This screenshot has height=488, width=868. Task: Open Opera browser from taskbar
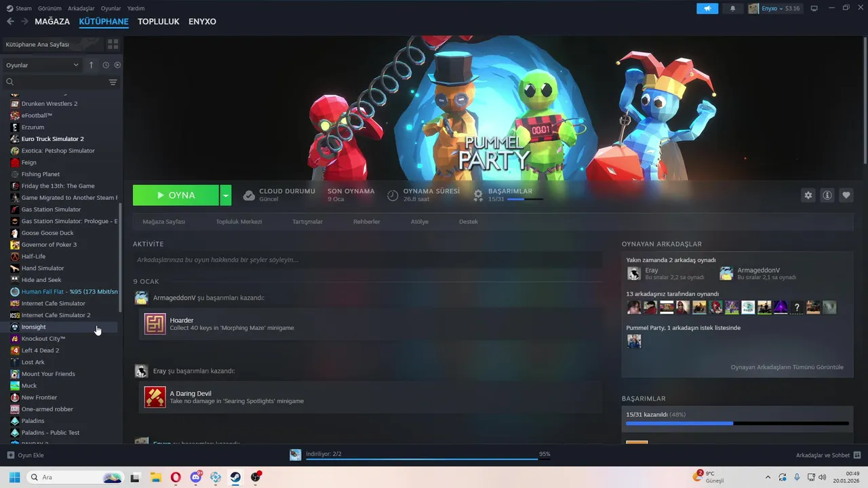coord(176,477)
